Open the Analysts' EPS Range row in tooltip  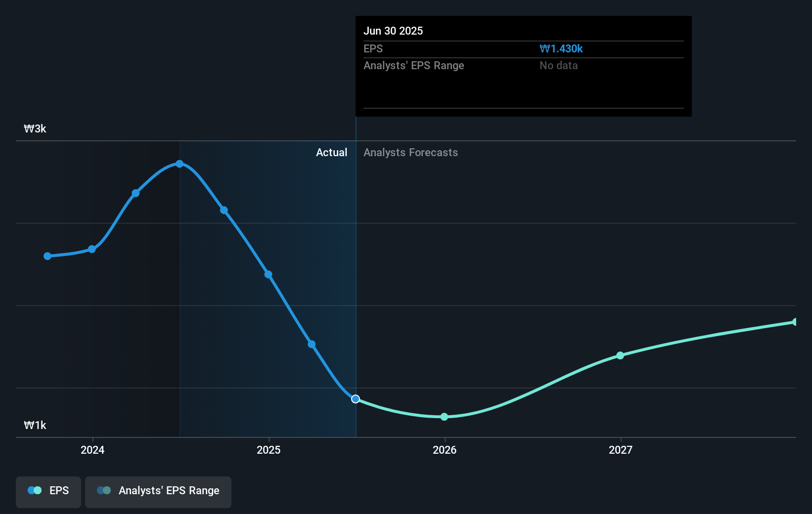(414, 65)
